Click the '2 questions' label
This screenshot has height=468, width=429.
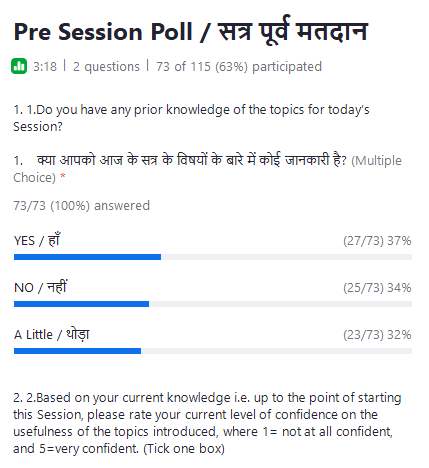click(x=106, y=67)
